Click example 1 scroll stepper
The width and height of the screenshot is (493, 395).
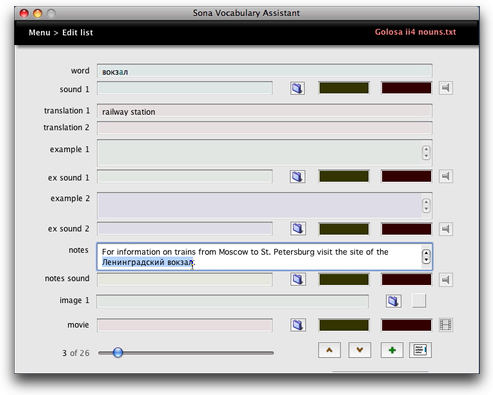pyautogui.click(x=426, y=153)
